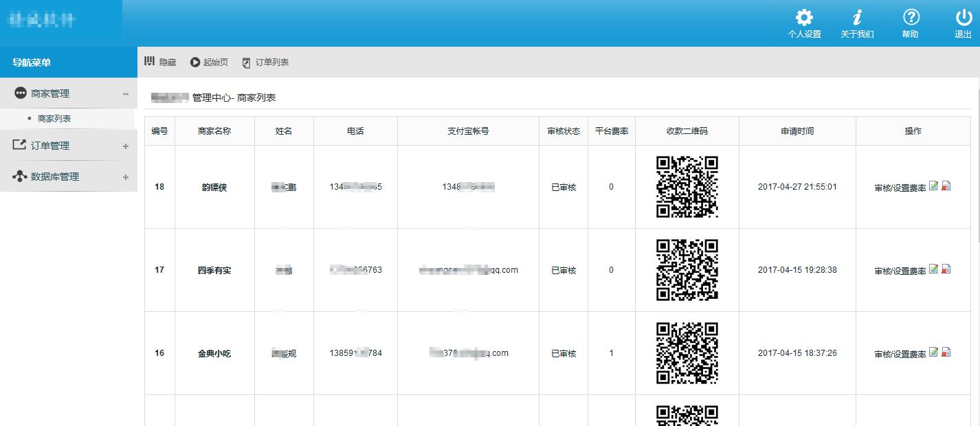
Task: Open personal settings gear icon
Action: click(x=804, y=17)
